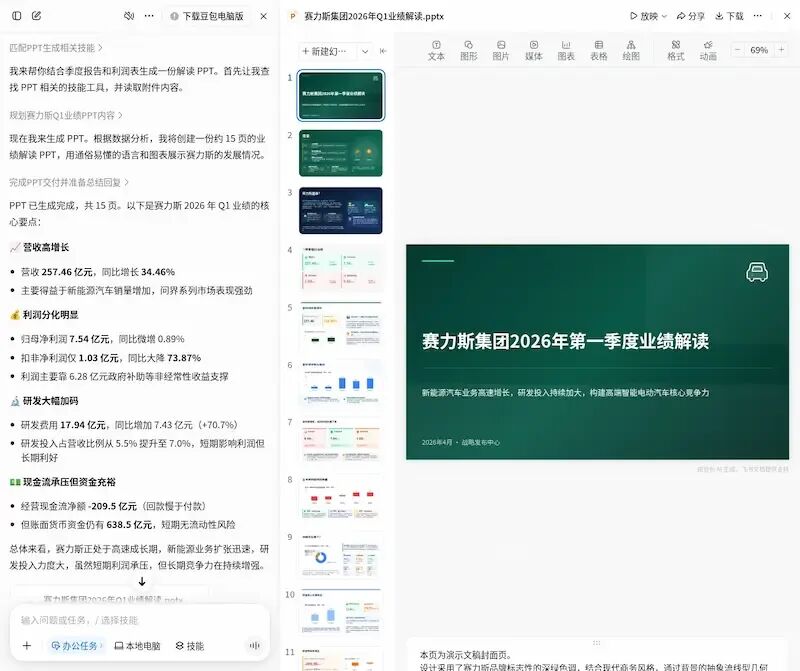Select slide 3 dark blue thumbnail
Screen dimensions: 800x671
(340, 211)
